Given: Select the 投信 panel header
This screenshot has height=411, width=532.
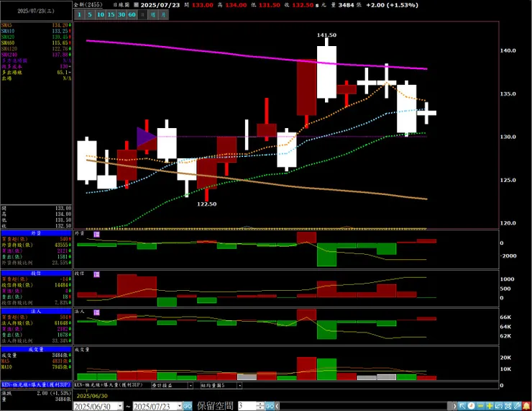Looking at the screenshot, I should click(36, 273).
